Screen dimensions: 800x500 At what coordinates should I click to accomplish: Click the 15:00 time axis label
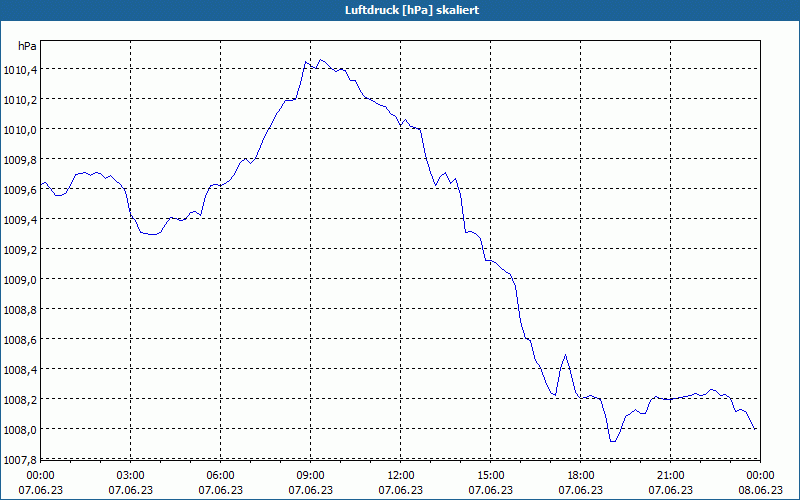[491, 476]
